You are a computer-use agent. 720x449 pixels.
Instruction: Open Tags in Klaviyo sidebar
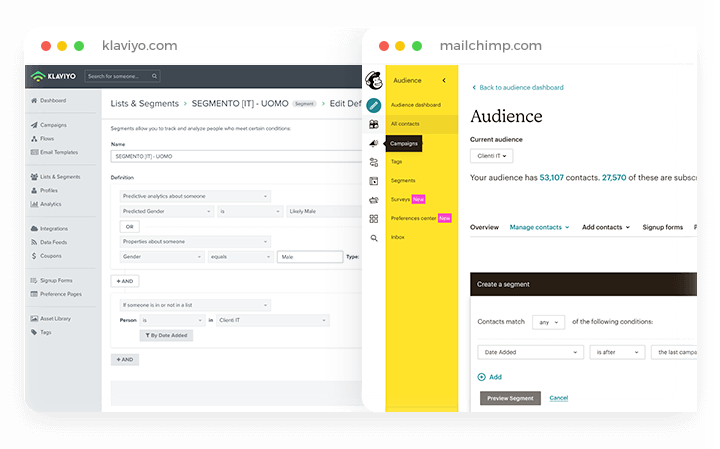pyautogui.click(x=41, y=332)
